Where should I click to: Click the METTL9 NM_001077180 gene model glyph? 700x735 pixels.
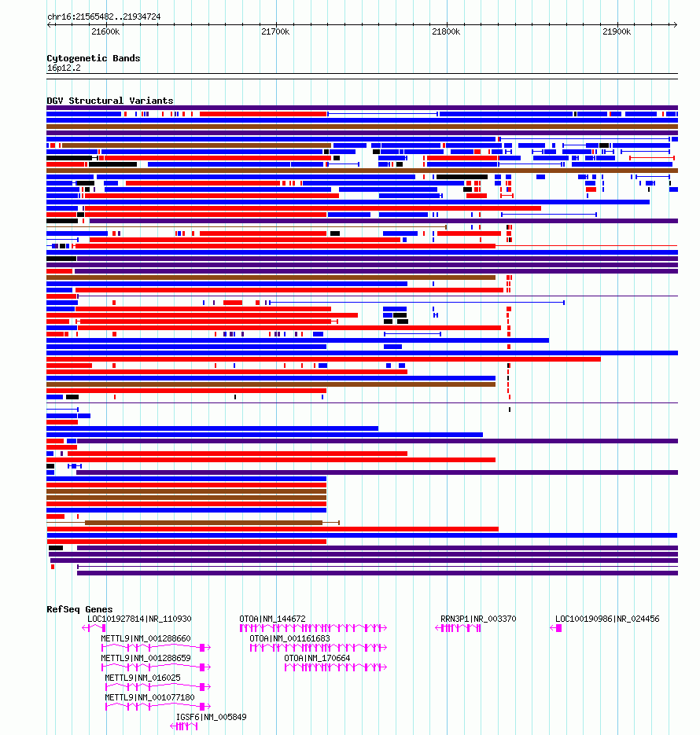tap(158, 707)
